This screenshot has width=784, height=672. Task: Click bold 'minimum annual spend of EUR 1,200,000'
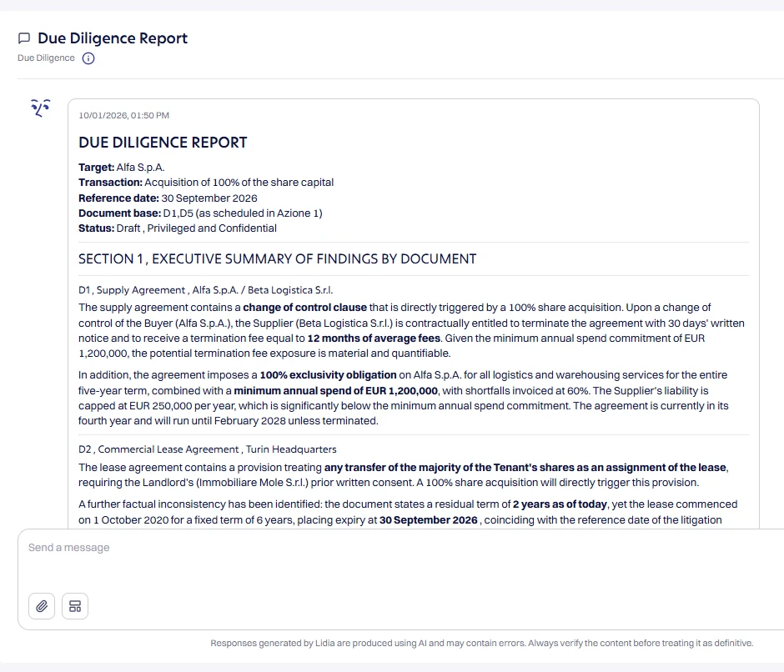tap(336, 391)
